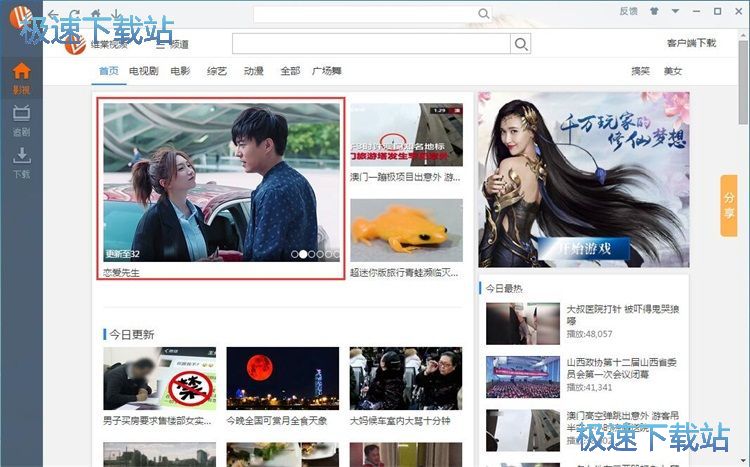This screenshot has height=467, width=750.
Task: Click the orange 分享 share tab
Action: (728, 205)
